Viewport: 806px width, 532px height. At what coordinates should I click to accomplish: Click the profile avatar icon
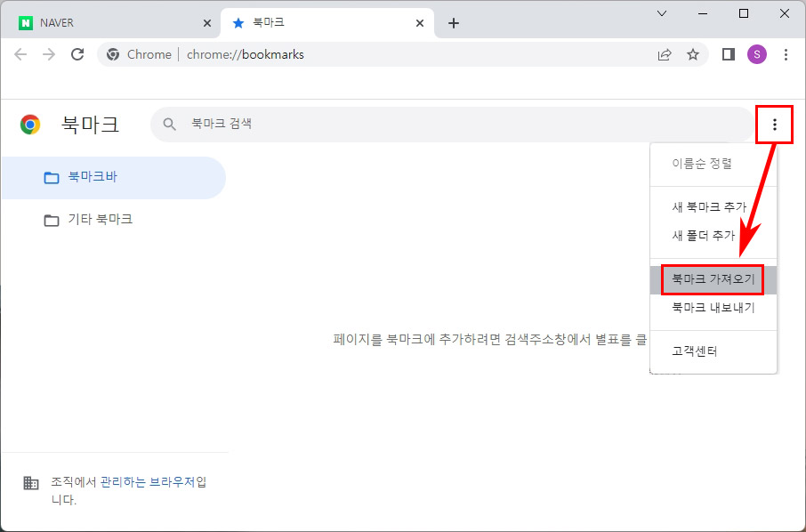coord(756,54)
